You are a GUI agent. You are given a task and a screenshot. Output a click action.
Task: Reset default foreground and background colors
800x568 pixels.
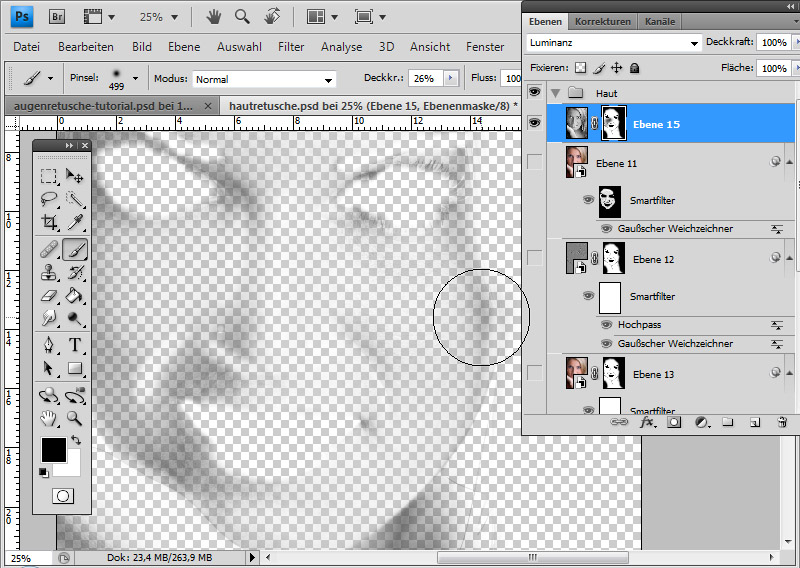pyautogui.click(x=44, y=473)
